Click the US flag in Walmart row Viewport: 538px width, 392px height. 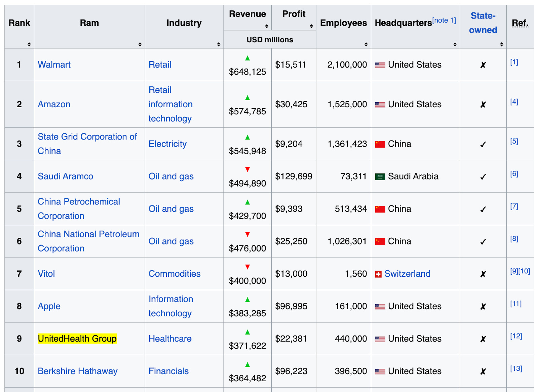pyautogui.click(x=380, y=65)
